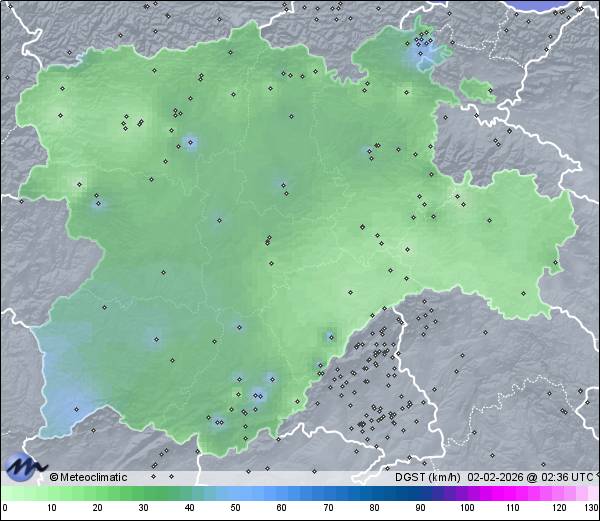Select the 10 km/h legend label
Screen dimensions: 600x521
(51, 509)
